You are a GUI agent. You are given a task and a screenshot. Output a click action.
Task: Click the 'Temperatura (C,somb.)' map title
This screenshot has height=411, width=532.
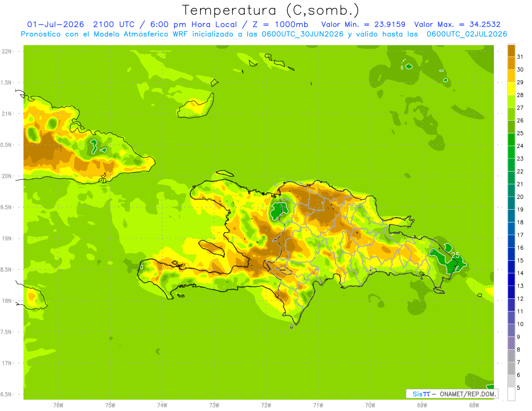(x=270, y=10)
